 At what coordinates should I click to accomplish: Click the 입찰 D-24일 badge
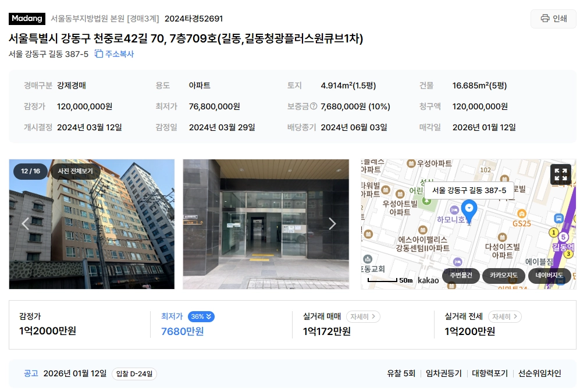coord(134,374)
